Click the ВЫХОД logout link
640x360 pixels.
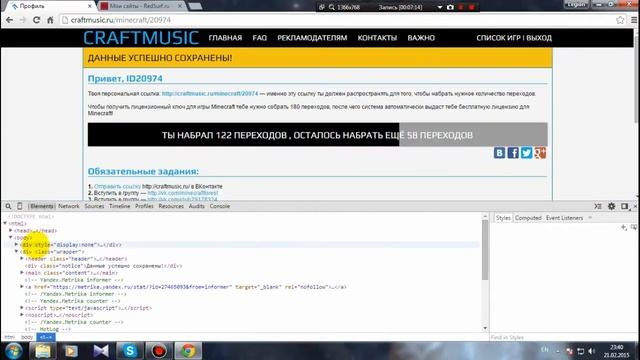(x=539, y=38)
